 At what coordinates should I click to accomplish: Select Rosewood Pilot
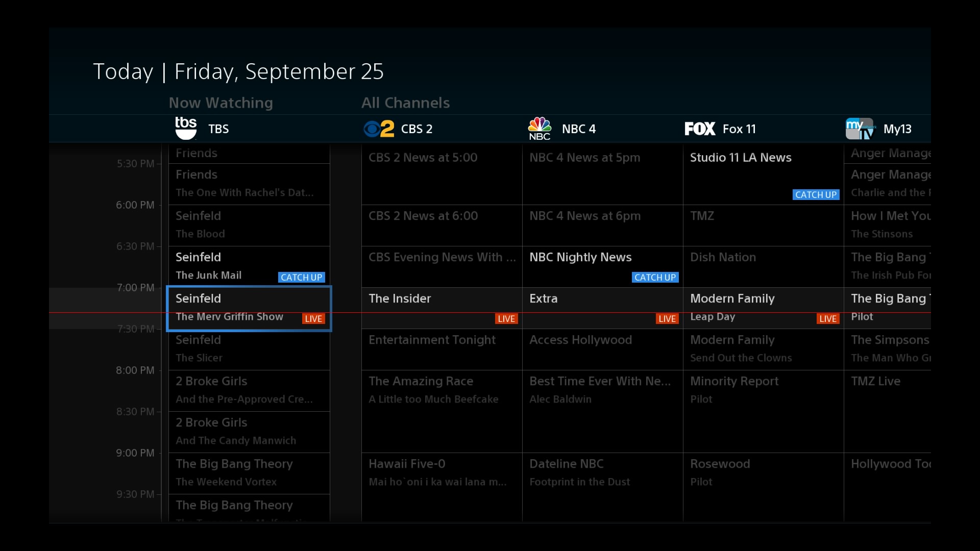point(763,487)
